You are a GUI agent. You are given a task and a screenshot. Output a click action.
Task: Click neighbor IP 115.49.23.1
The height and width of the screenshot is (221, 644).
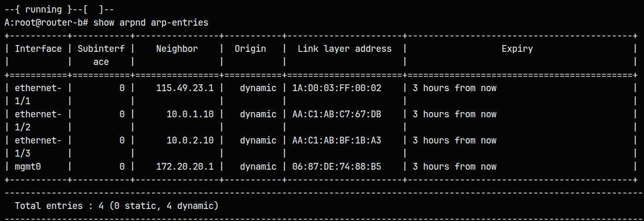point(185,88)
